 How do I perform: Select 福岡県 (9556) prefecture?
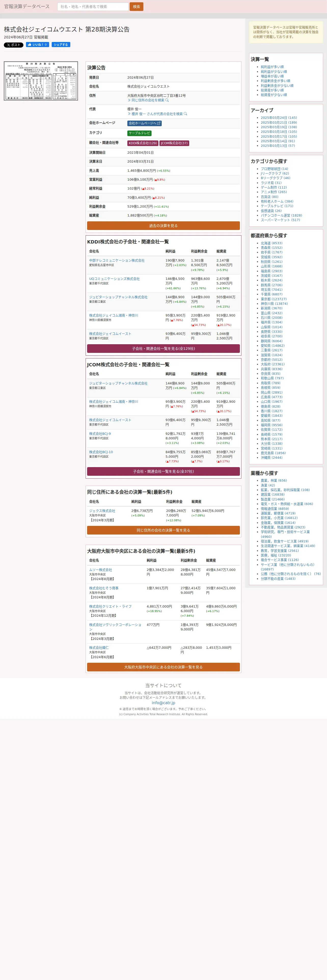271,425
